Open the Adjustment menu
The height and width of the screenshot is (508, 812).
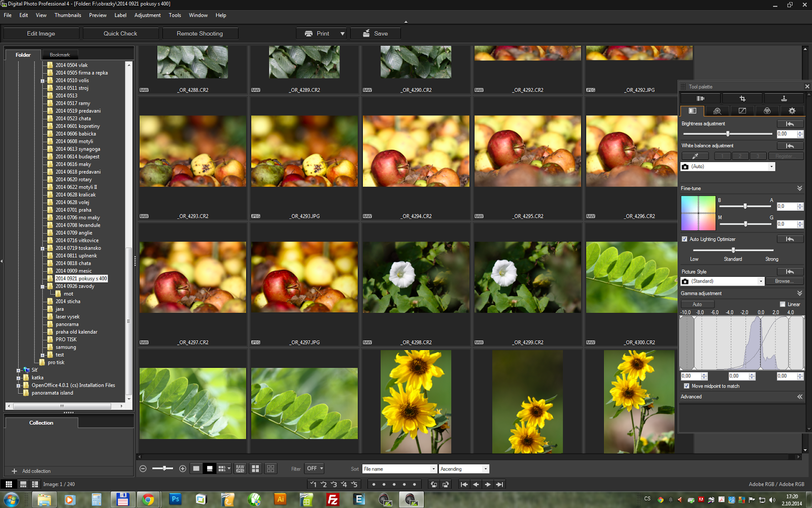click(147, 15)
